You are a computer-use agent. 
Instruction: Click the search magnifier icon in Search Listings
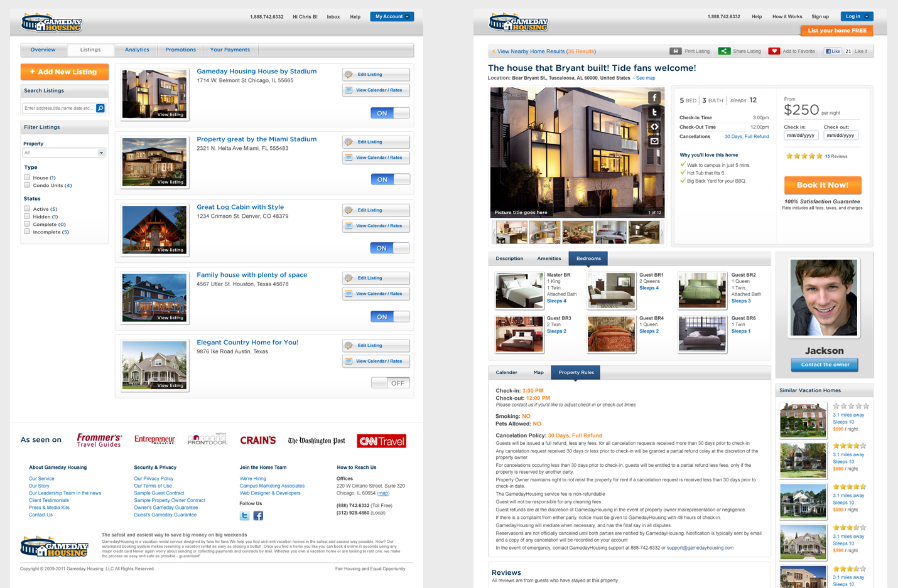pos(100,108)
